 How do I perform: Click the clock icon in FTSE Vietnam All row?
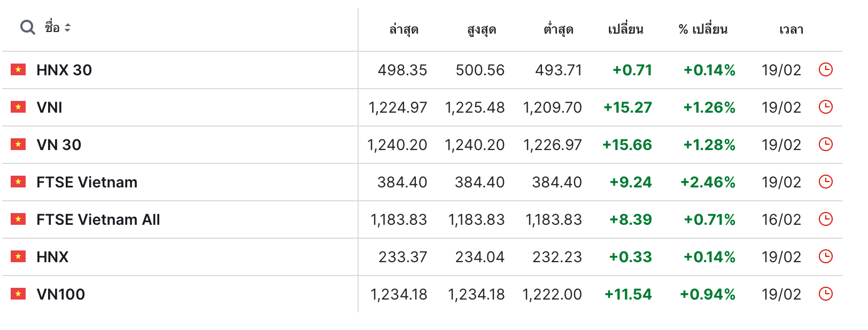click(x=826, y=219)
